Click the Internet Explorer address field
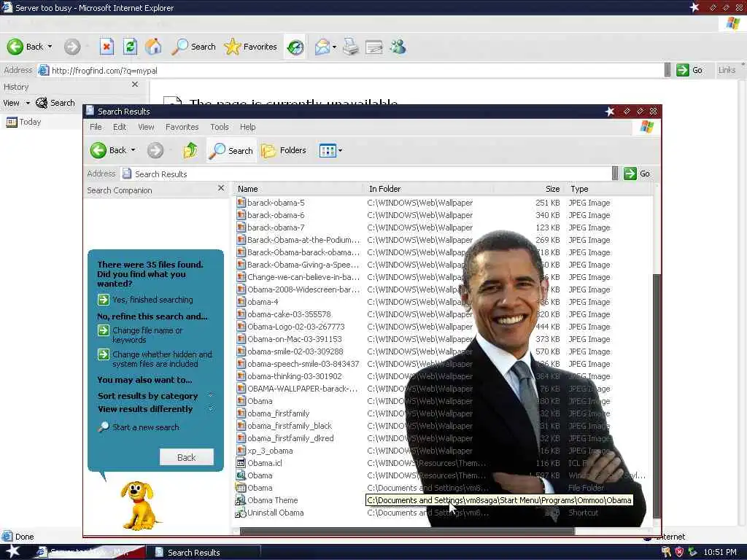The width and height of the screenshot is (747, 560). pyautogui.click(x=350, y=71)
